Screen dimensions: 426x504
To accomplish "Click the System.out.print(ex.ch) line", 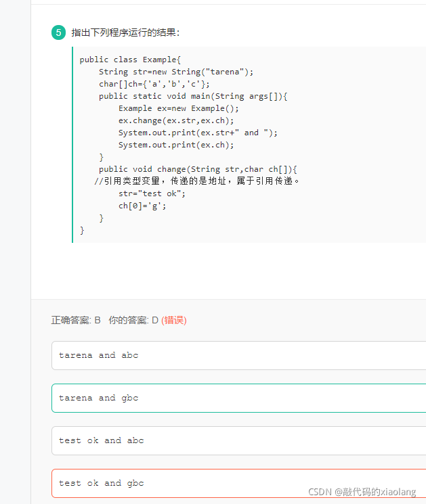I will (176, 145).
